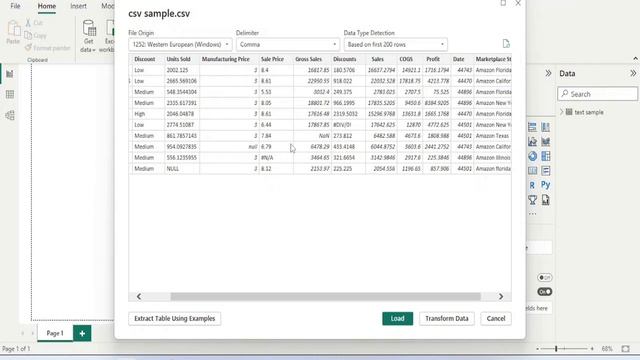Click the cell containing High
Viewport: 640px width, 360px height.
tap(148, 114)
